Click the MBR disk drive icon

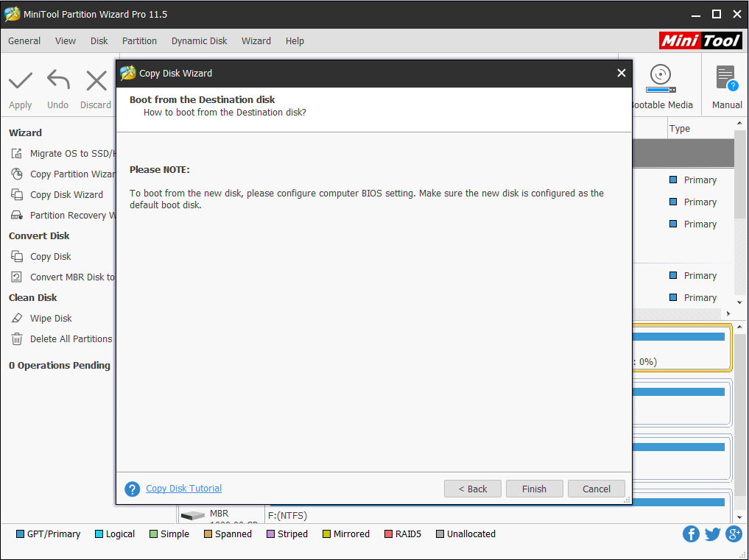click(x=193, y=516)
